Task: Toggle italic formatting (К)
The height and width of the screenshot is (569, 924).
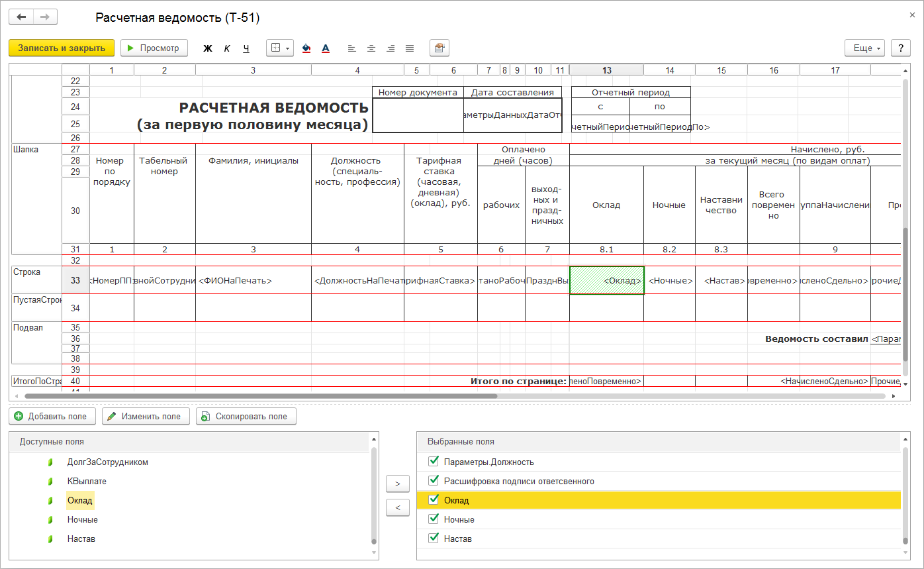Action: [227, 48]
